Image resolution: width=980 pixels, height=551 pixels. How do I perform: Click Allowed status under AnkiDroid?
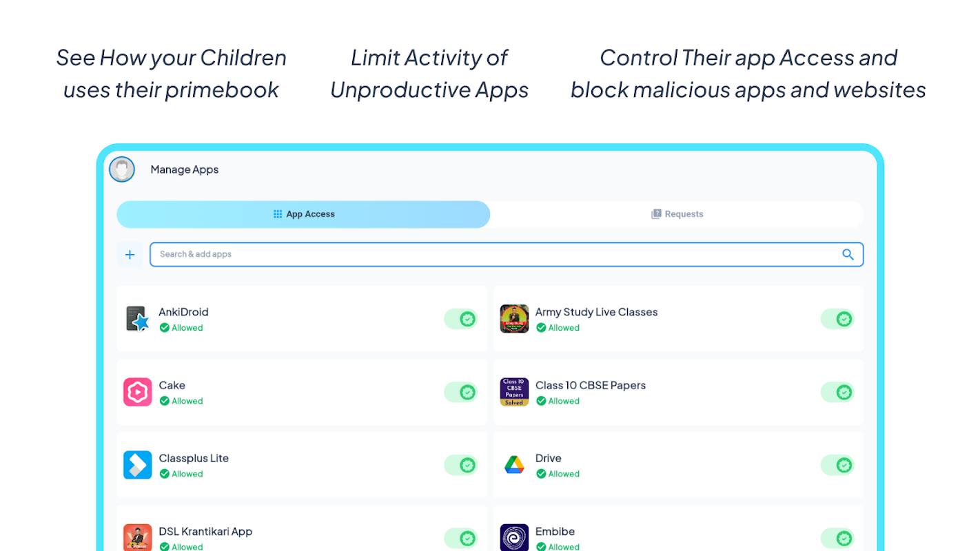(x=181, y=328)
